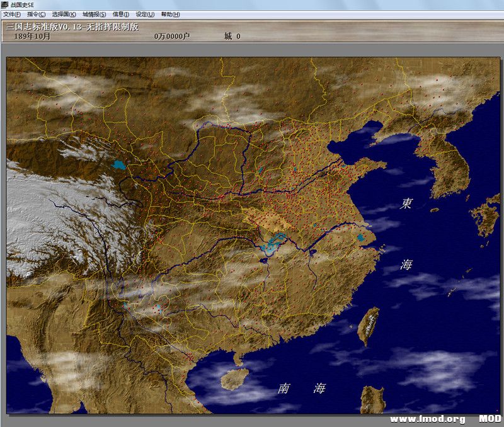Open the 帮助(H) menu
This screenshot has height=427, width=504.
pyautogui.click(x=170, y=14)
